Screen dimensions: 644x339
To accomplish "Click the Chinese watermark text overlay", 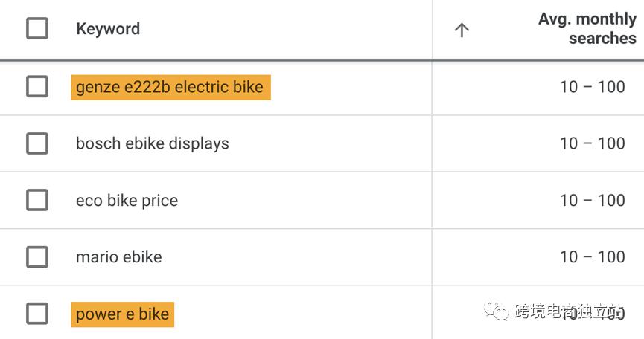I will click(x=567, y=312).
